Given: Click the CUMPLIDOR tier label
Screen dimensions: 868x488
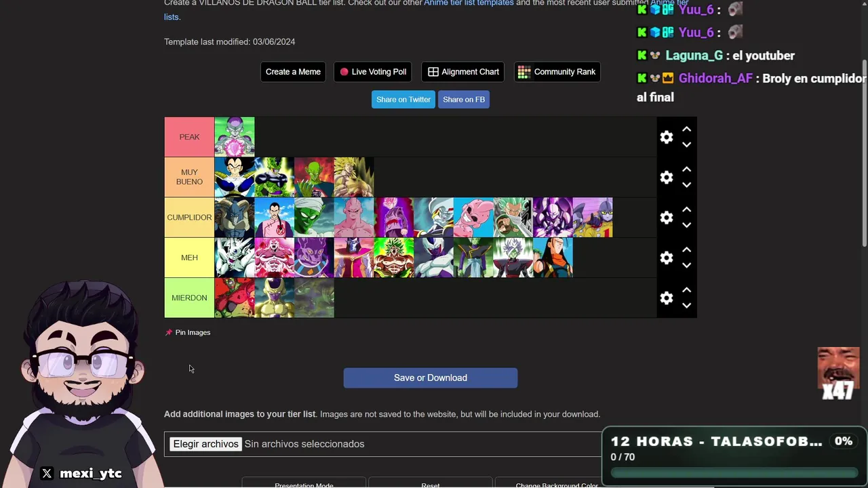Looking at the screenshot, I should coord(189,217).
